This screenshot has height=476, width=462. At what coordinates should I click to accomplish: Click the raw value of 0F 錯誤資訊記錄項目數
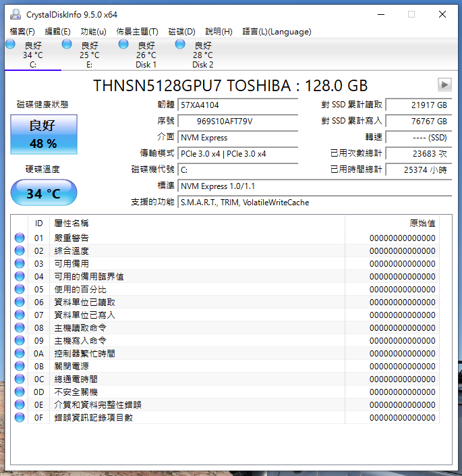pyautogui.click(x=402, y=418)
